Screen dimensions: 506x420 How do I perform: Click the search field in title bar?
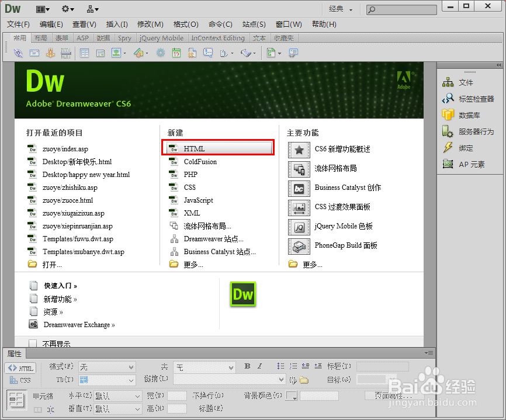tap(401, 9)
